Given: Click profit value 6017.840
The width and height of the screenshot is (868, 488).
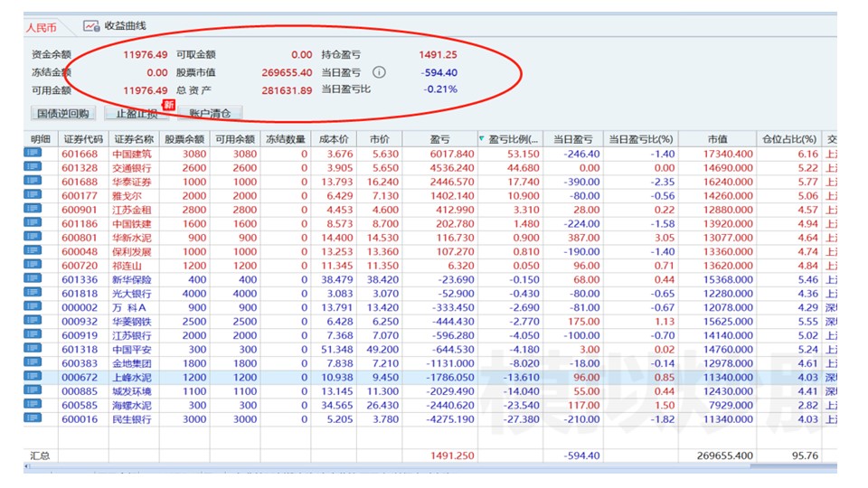Looking at the screenshot, I should (452, 154).
